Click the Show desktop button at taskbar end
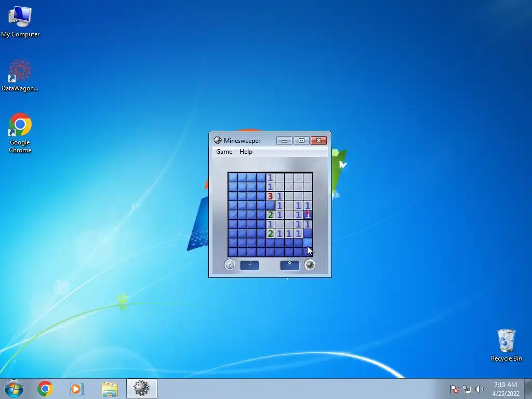This screenshot has height=399, width=532. click(528, 389)
